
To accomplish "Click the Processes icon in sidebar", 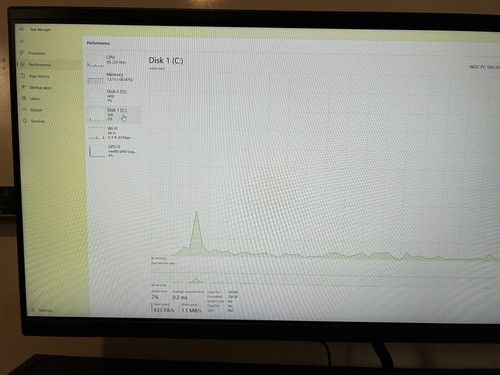I will point(22,53).
